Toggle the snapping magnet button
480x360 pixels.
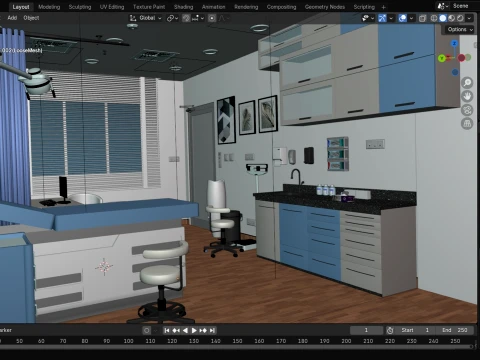pos(186,18)
